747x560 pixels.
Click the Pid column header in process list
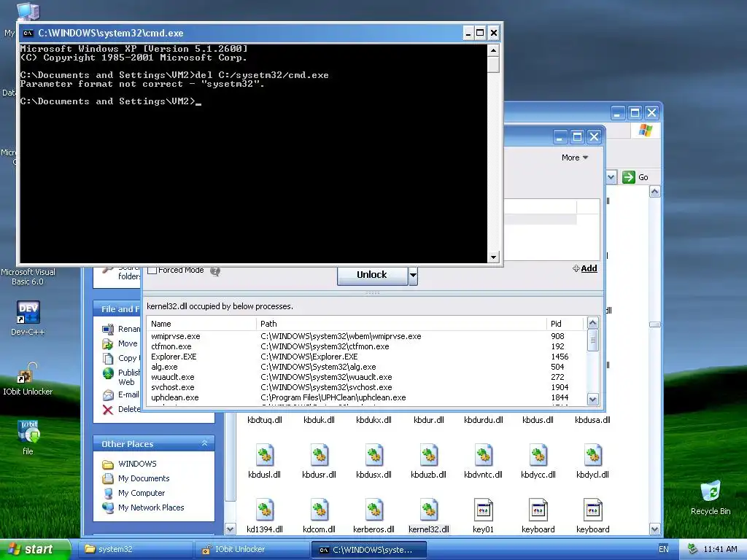(565, 324)
